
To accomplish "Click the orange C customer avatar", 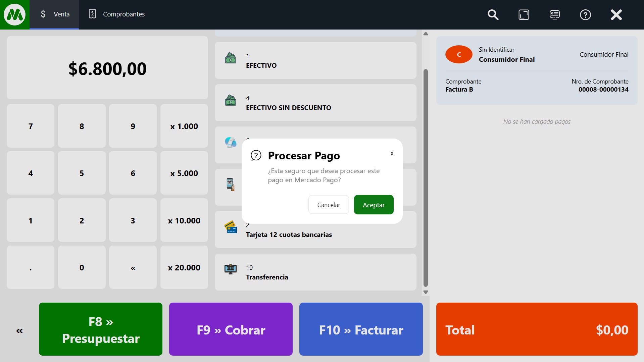I will coord(458,54).
